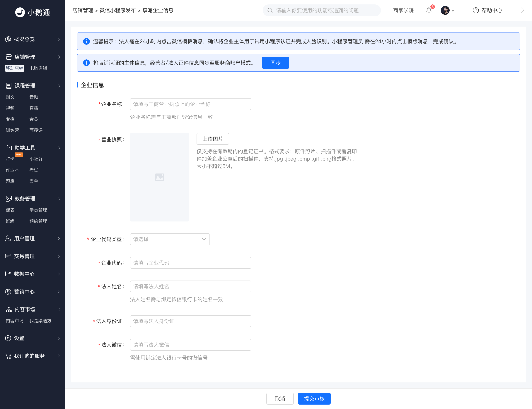Click the 设置 hexagon gear icon
The image size is (532, 409).
point(8,338)
